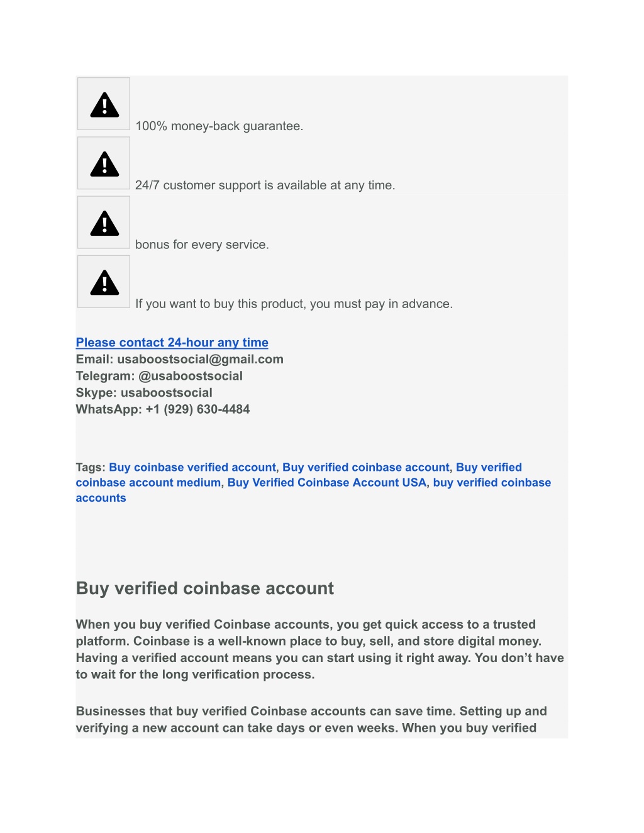Click warning icon beside pay in advance
Screen dimensions: 644x833
pos(104,282)
